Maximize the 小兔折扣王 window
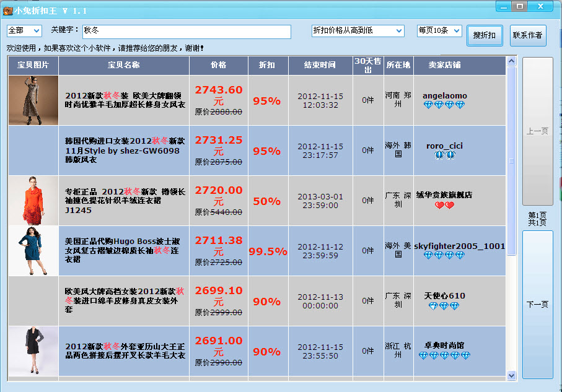Screen dimensions: 562x392 pyautogui.click(x=519, y=6)
